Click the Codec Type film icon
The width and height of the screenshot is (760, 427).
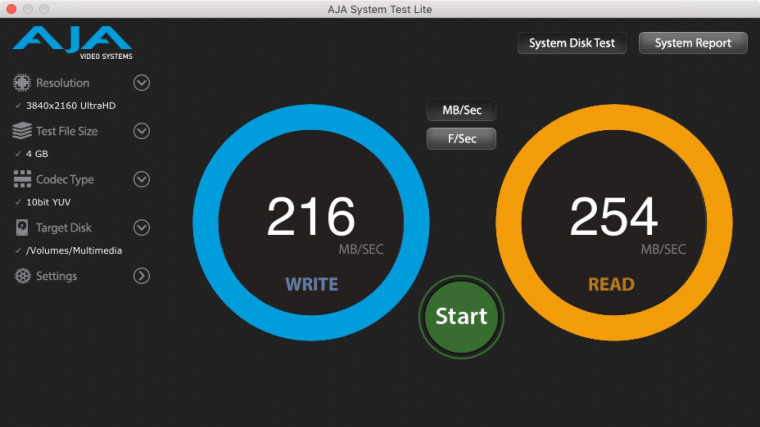click(22, 179)
